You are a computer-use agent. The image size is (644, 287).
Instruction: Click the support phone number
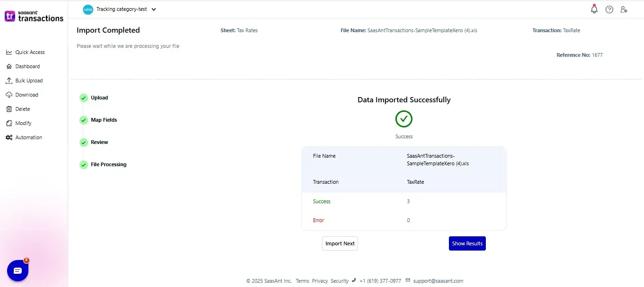coord(380,281)
